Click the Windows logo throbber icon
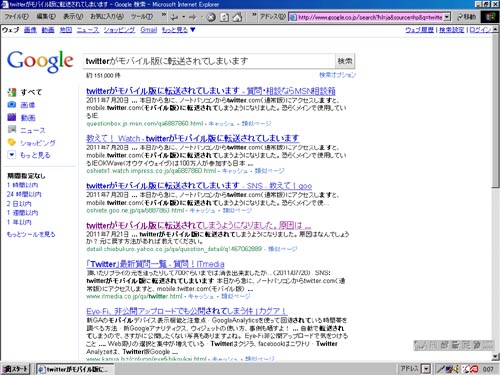The image size is (500, 375). pos(490,16)
